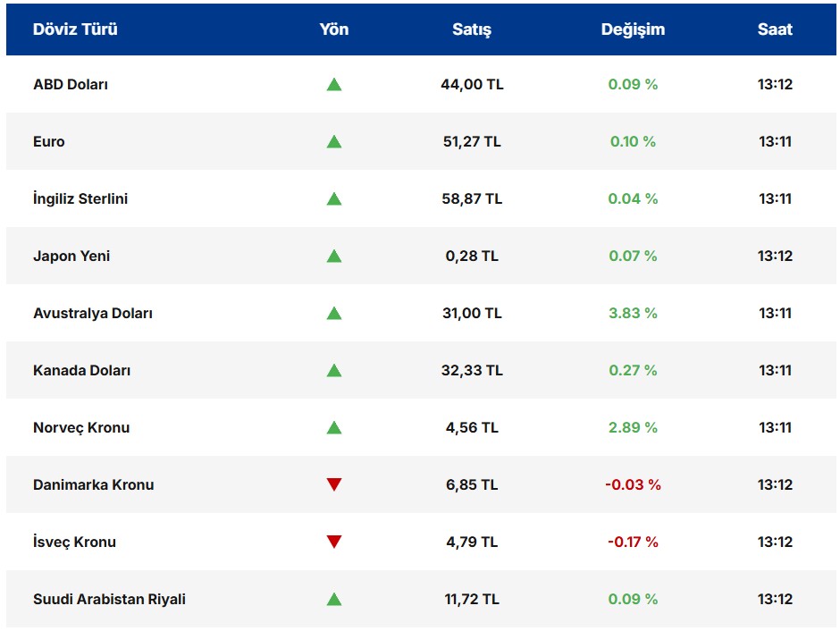Click the 44,00 TL sale price
Image resolution: width=840 pixels, height=631 pixels.
click(x=472, y=85)
